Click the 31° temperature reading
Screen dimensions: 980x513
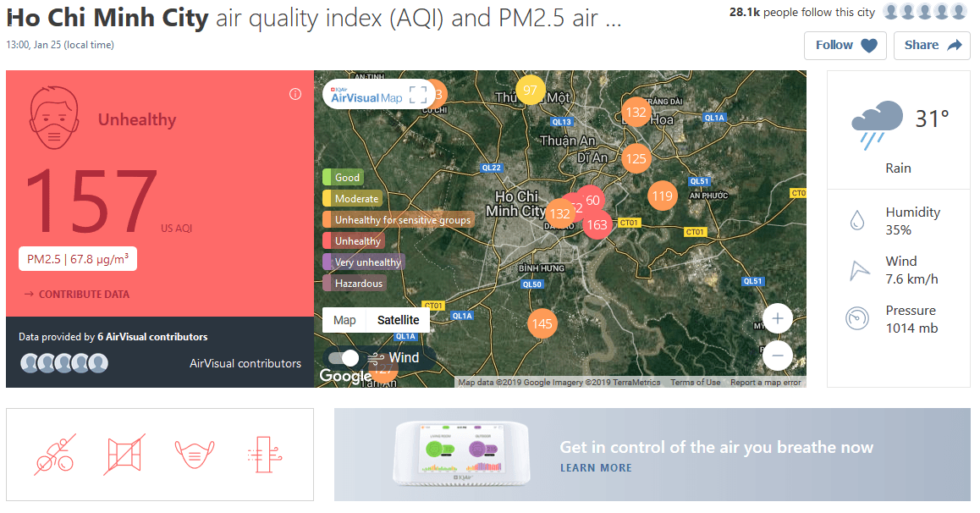[x=932, y=119]
